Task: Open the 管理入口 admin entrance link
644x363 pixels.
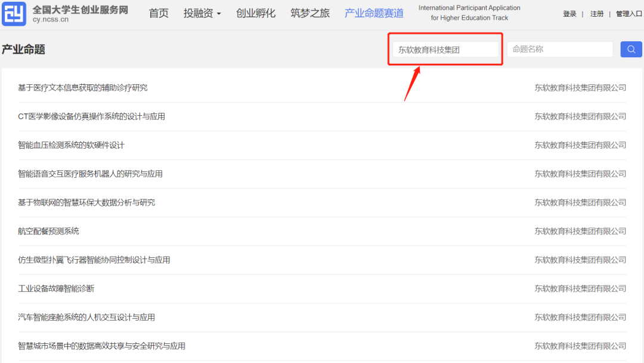Action: coord(628,14)
